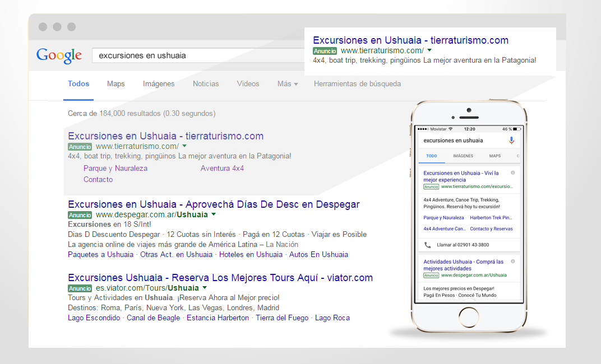Screen dimensions: 601x364
Task: Open the Más dropdown menu
Action: 288,84
